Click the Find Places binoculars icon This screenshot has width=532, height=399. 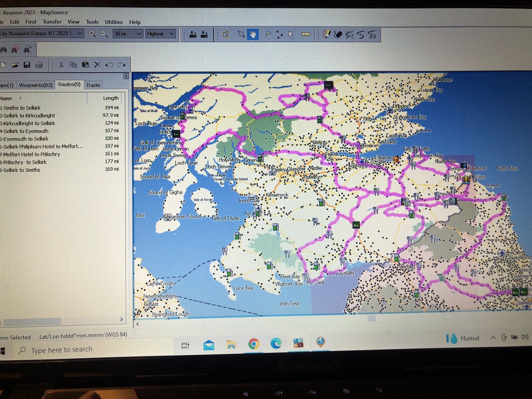pyautogui.click(x=4, y=50)
